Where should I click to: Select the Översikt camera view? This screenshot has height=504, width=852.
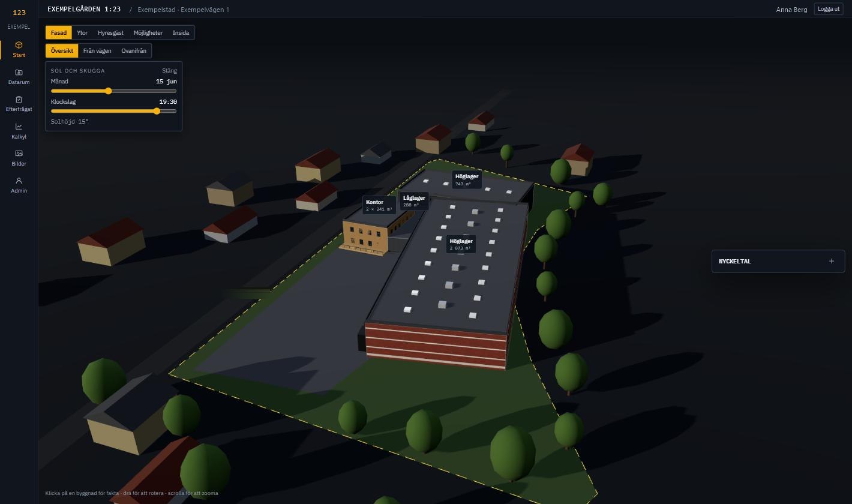tap(62, 51)
